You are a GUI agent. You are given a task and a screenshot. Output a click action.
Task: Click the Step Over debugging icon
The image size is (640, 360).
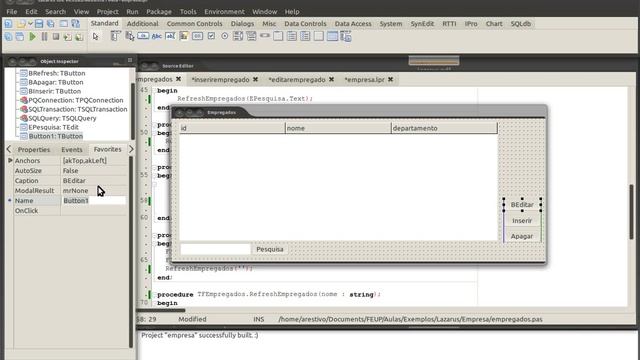(x=79, y=37)
